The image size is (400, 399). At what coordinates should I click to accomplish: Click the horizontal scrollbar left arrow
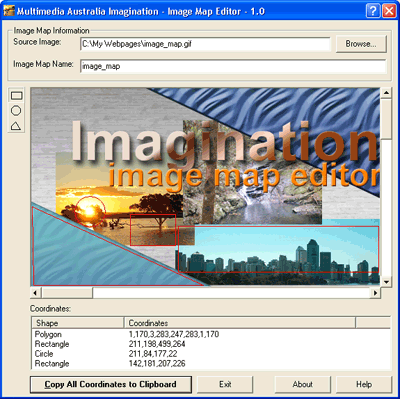click(x=35, y=293)
